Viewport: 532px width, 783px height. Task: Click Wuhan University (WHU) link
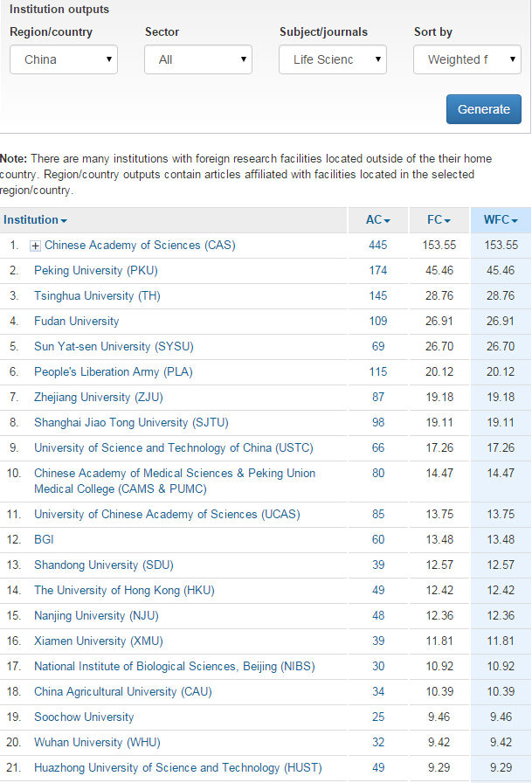pyautogui.click(x=96, y=743)
